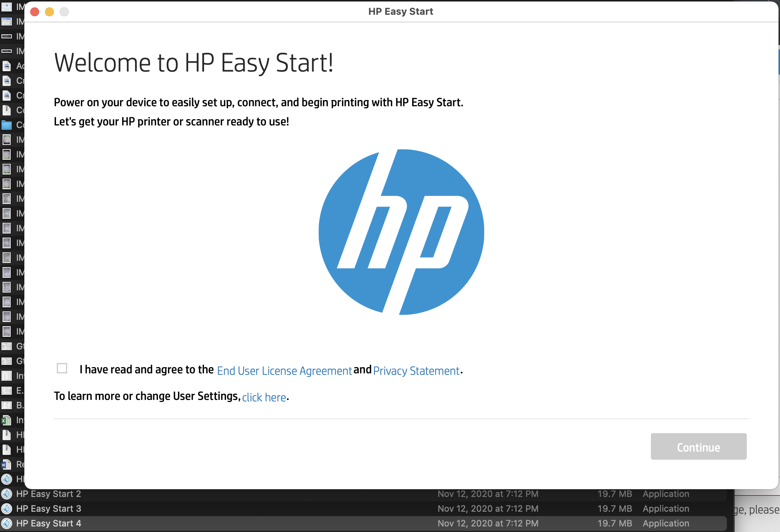The image size is (780, 532).
Task: Click the blue folder icon in Finder list
Action: 7,125
